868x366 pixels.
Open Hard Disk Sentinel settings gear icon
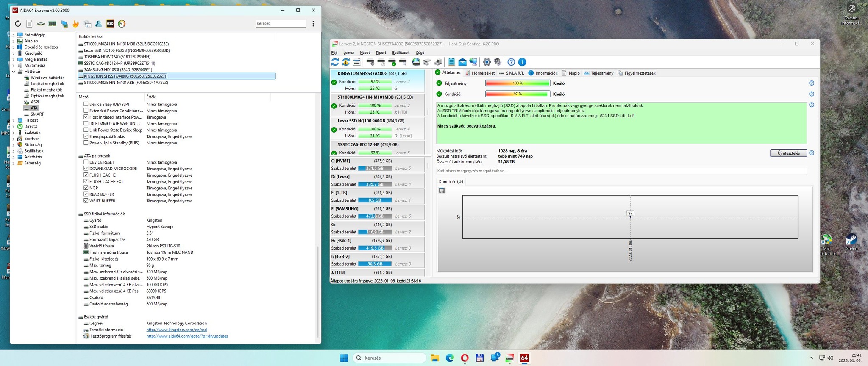(487, 62)
